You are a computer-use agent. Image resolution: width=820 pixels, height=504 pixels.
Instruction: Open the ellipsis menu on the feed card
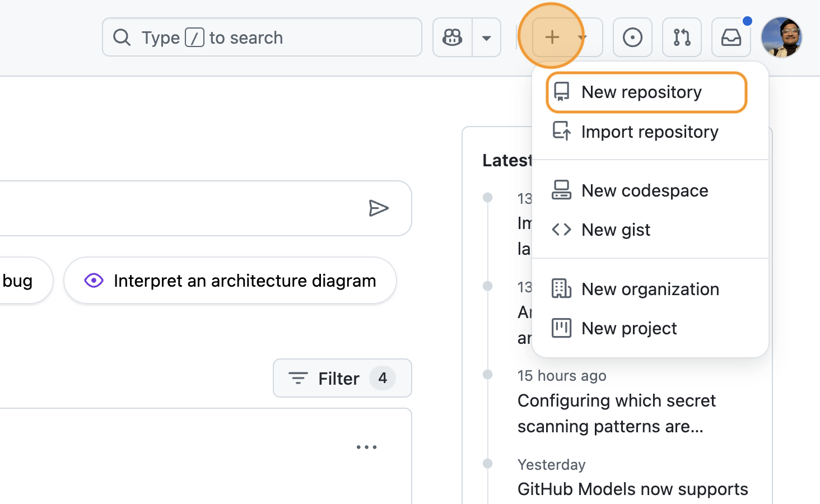click(367, 446)
